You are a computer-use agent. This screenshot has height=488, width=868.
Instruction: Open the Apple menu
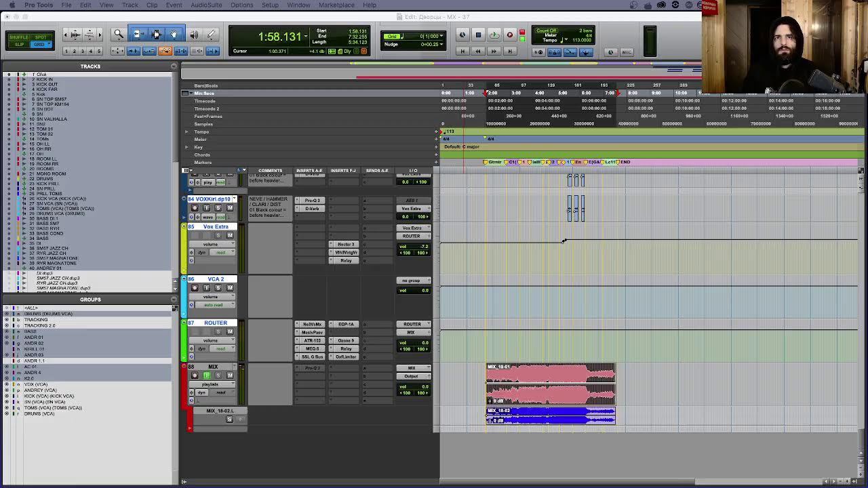12,5
